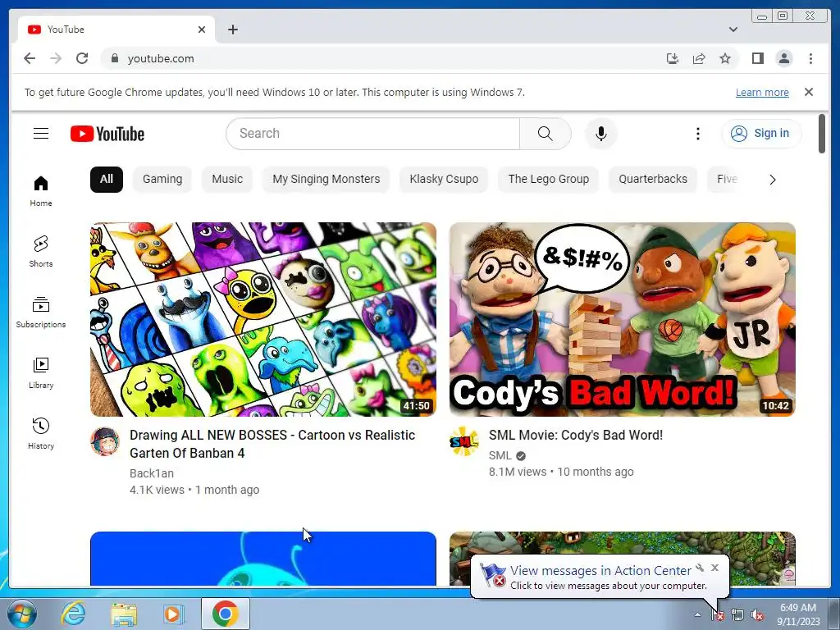Show more category chips arrow
Screen dimensions: 840x630
[x=772, y=180]
